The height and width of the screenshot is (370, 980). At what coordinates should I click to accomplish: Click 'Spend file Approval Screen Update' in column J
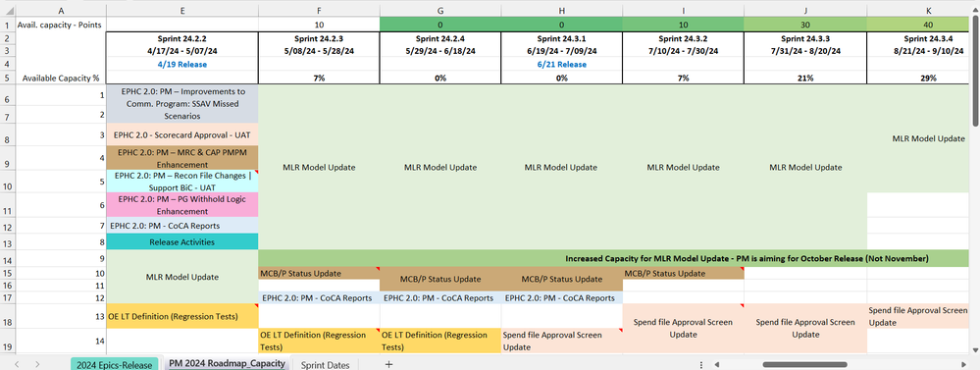click(x=804, y=329)
